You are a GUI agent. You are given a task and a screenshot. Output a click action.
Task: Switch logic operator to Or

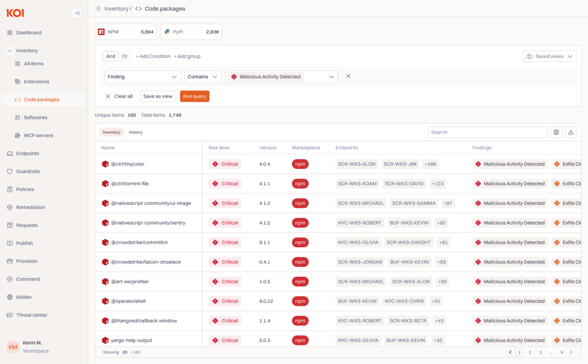click(125, 57)
